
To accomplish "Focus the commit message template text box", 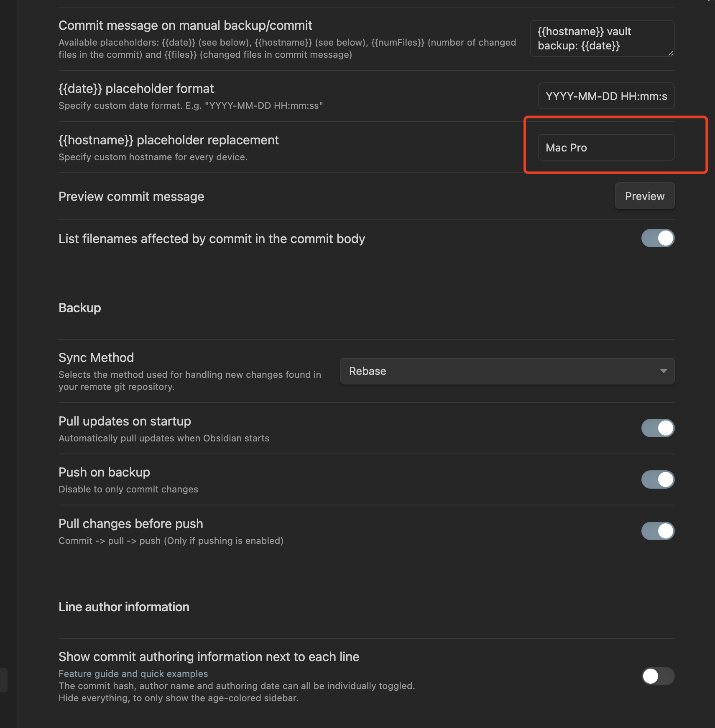I will pos(601,38).
